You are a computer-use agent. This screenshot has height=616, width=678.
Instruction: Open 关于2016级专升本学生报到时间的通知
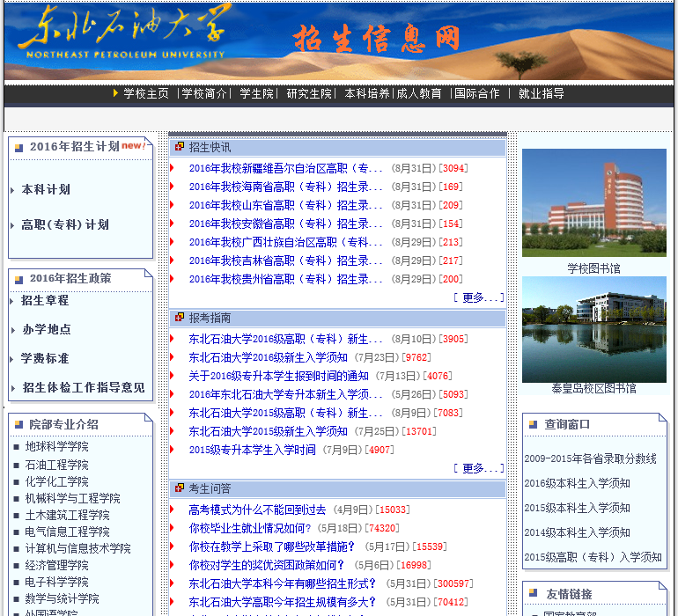click(x=279, y=376)
